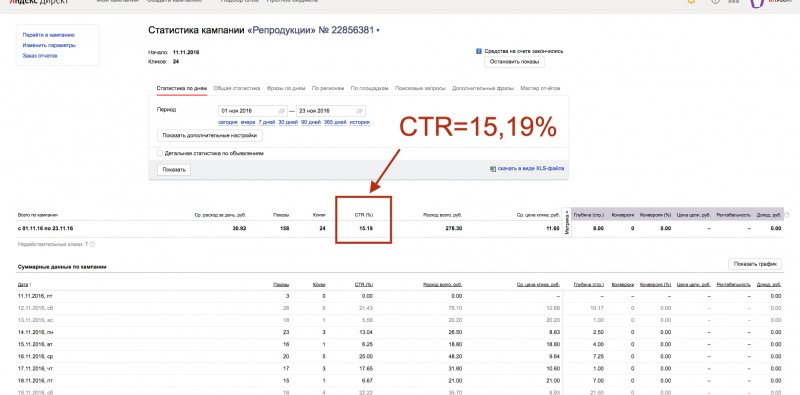The width and height of the screenshot is (800, 395).
Task: Click the total spend value '278.30'
Action: coord(454,228)
